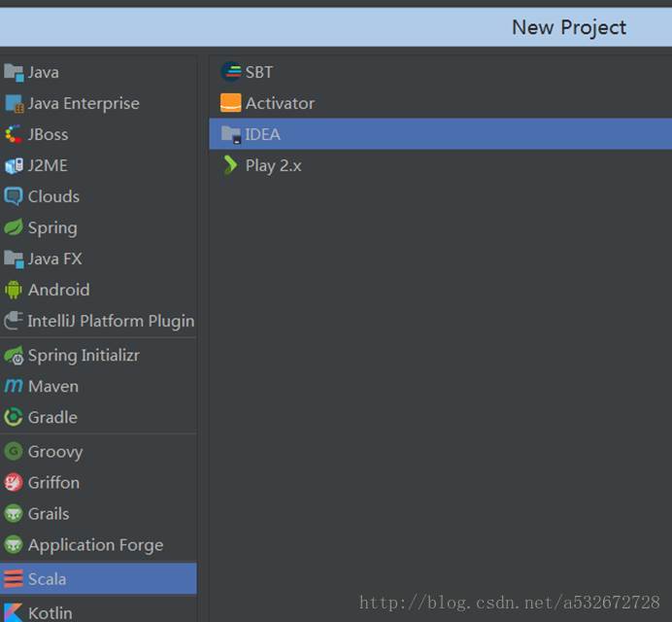This screenshot has width=672, height=622.
Task: Select the Gradle icon
Action: (x=14, y=417)
